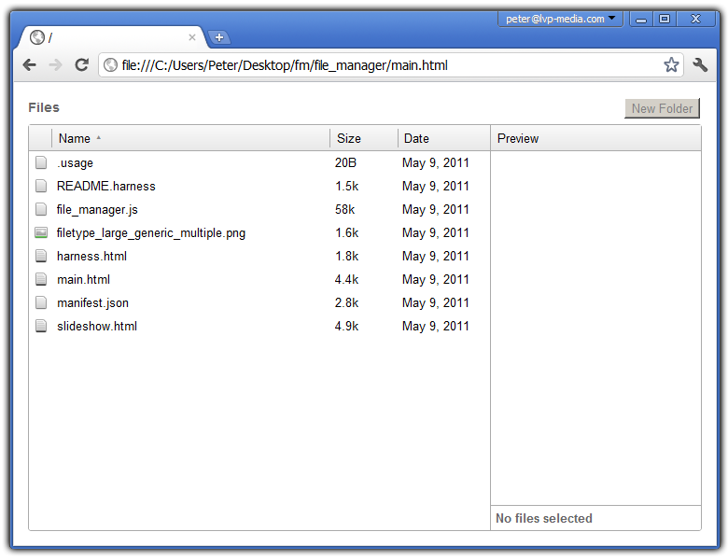Click the image icon for filetype_large_generic_multiple.png
Screen dimensions: 728x560
click(41, 232)
